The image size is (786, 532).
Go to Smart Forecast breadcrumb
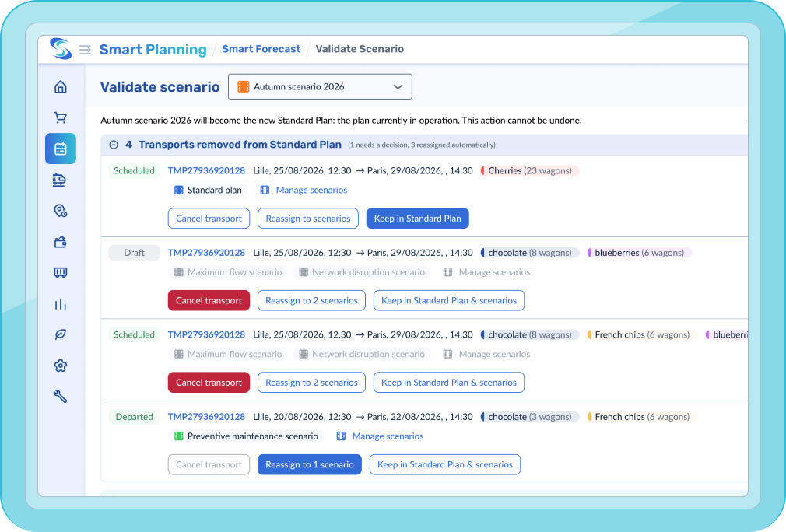click(261, 49)
